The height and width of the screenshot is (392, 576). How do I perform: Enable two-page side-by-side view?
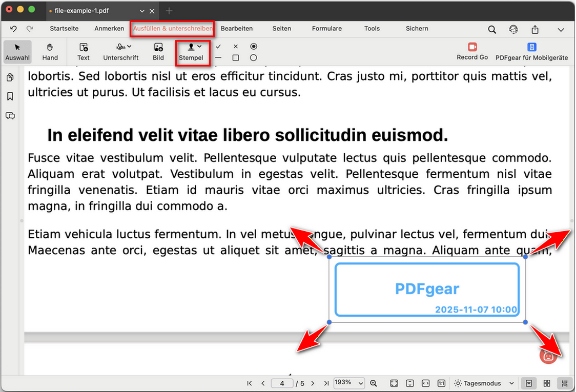[547, 383]
